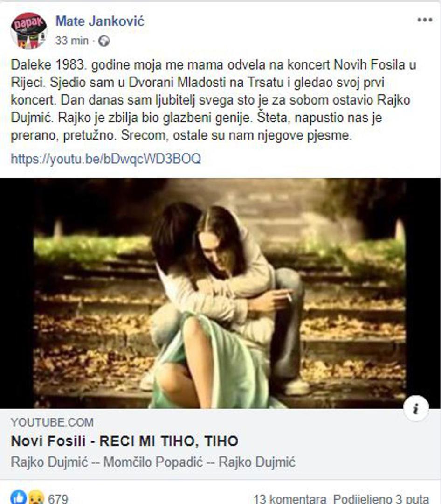Click the post text about the 1983 concert
Screen dimensions: 441x504
[x=213, y=100]
